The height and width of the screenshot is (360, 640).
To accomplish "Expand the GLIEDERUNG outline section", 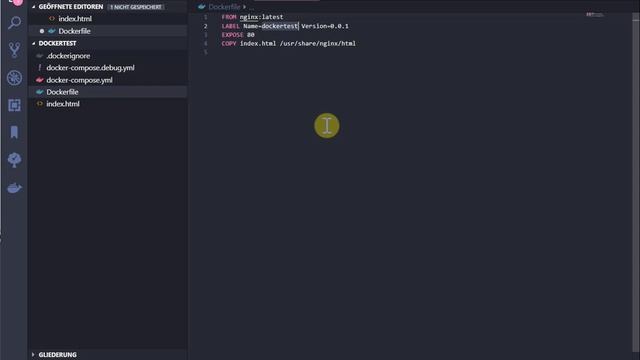I will click(33, 355).
